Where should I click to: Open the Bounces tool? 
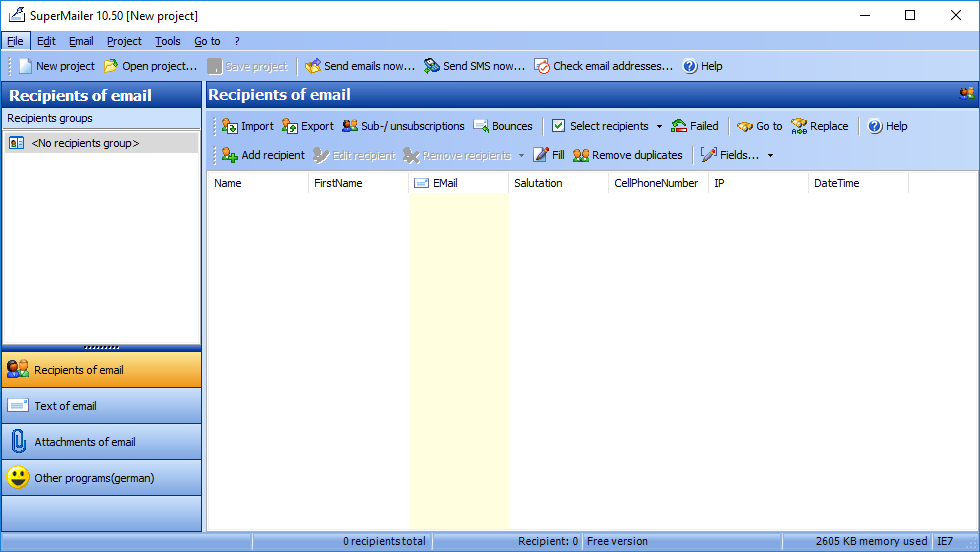click(502, 126)
